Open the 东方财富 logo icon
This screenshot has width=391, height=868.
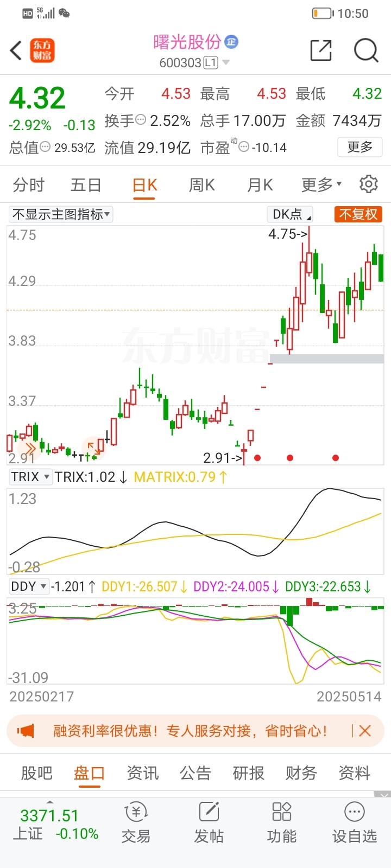(x=42, y=50)
